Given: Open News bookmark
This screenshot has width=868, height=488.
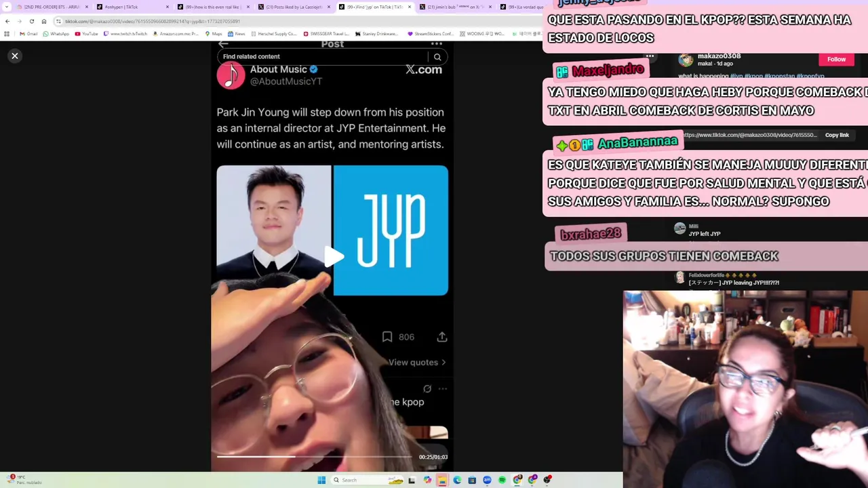Looking at the screenshot, I should [237, 34].
